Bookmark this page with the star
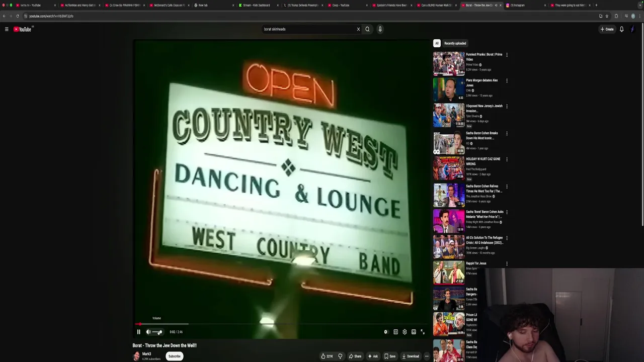 click(x=607, y=16)
